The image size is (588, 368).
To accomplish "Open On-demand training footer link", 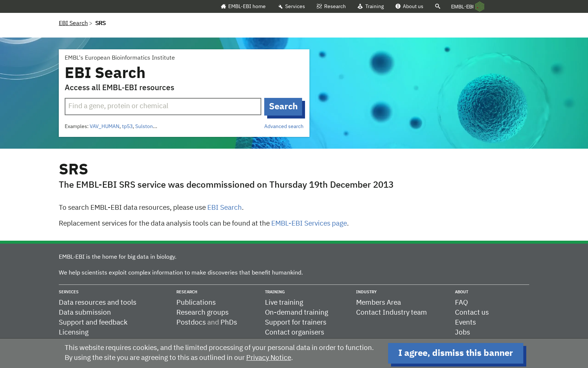I will [x=297, y=312].
